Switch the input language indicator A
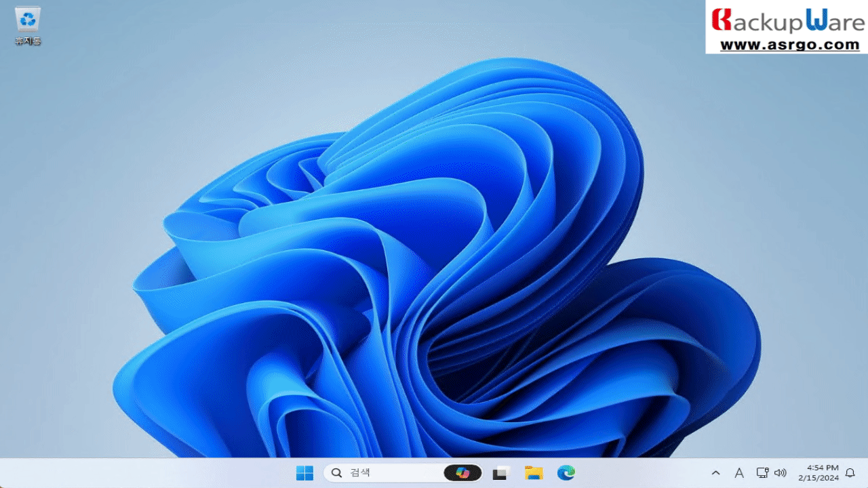The width and height of the screenshot is (868, 488). [x=739, y=473]
